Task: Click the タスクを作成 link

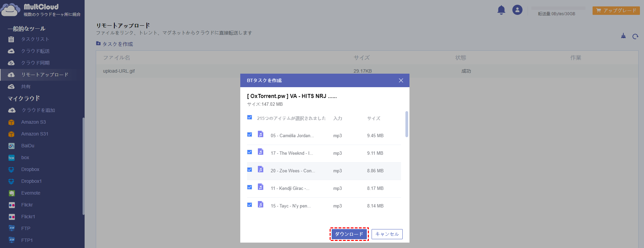Action: [x=117, y=44]
